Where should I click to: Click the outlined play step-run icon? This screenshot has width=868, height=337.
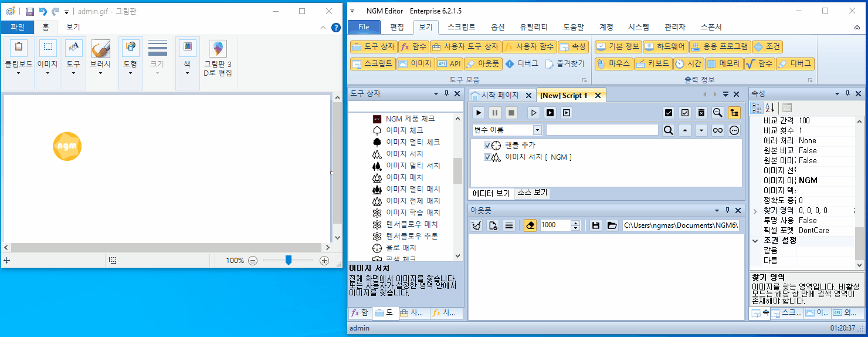[x=534, y=112]
